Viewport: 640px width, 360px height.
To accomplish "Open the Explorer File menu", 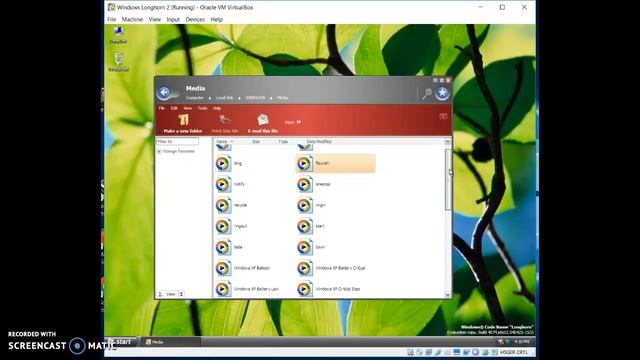I will pos(162,108).
